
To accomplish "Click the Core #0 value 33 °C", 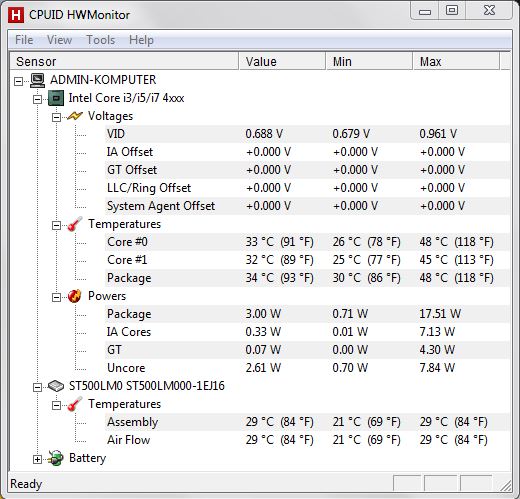I will pyautogui.click(x=279, y=242).
